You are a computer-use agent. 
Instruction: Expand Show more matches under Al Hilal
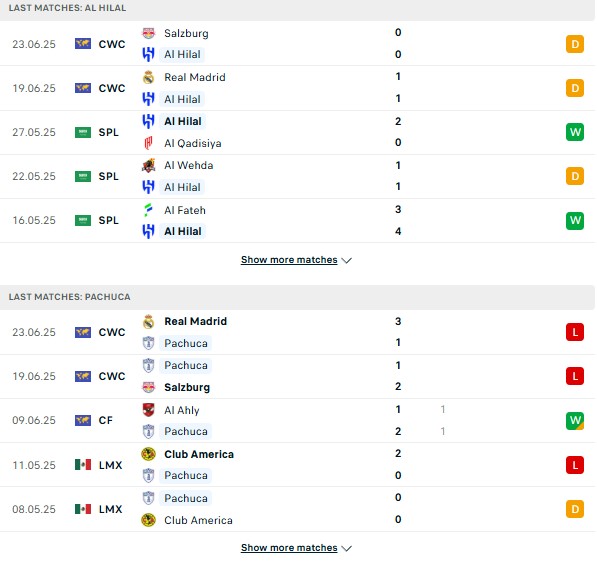coord(289,260)
